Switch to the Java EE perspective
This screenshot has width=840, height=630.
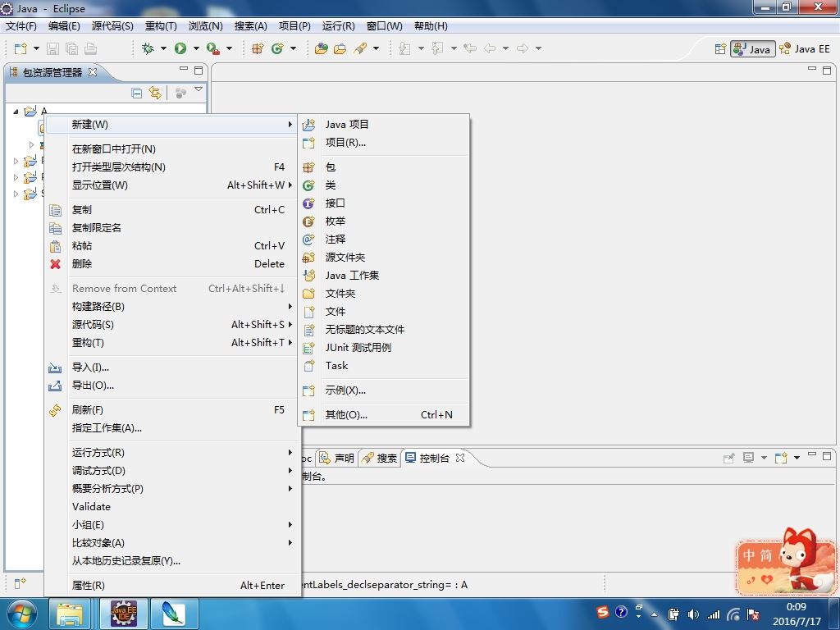[x=805, y=48]
